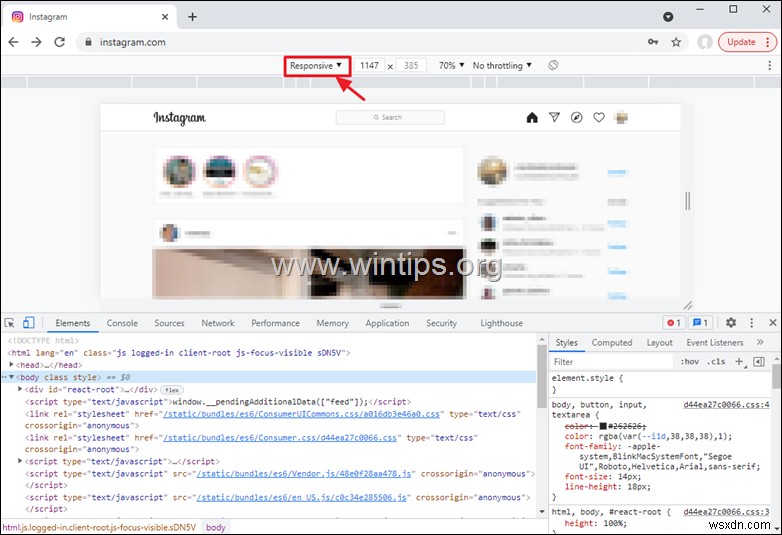
Task: Toggle the .cls classes button
Action: point(716,362)
